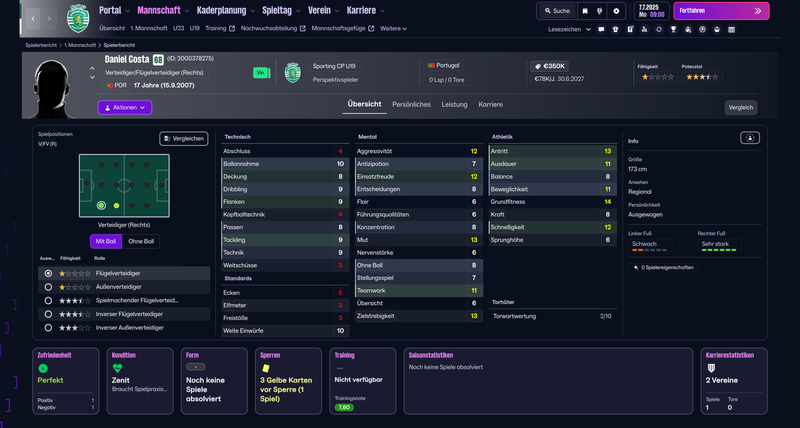Click the Potenzial star rating
The width and height of the screenshot is (800, 428).
click(x=702, y=77)
